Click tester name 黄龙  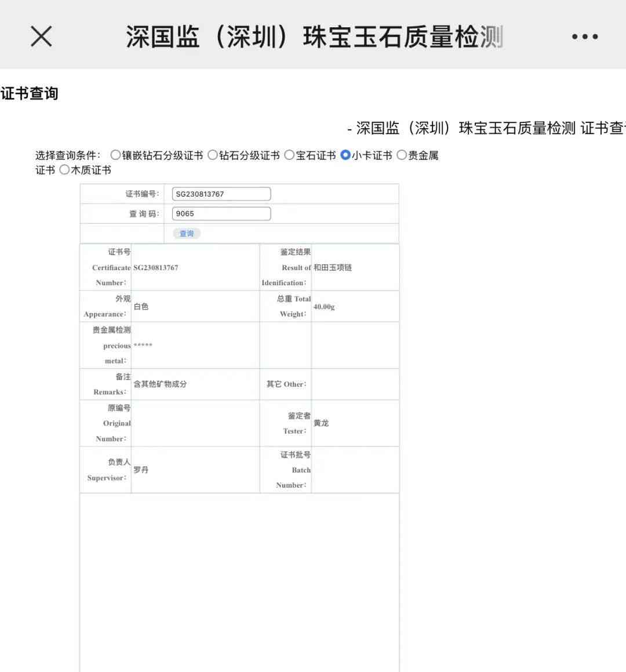click(321, 423)
